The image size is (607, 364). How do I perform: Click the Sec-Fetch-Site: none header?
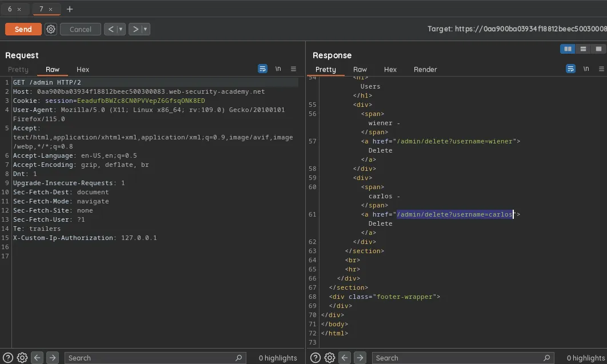[53, 210]
